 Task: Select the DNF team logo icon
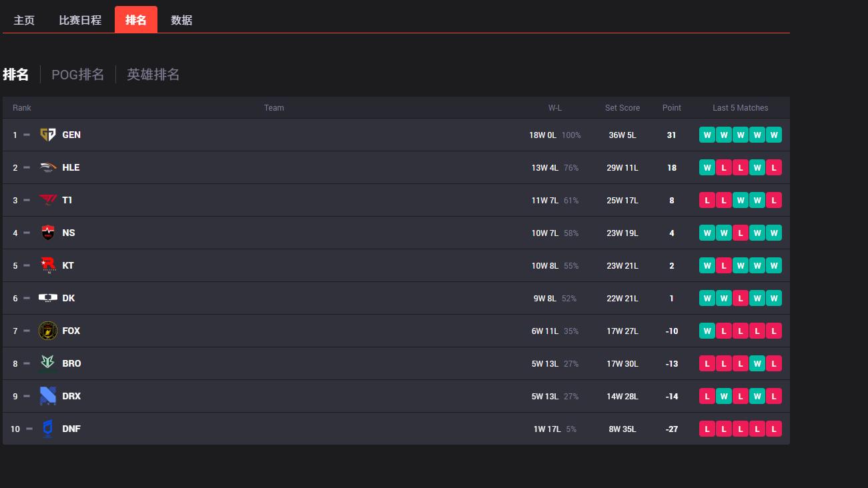tap(48, 429)
